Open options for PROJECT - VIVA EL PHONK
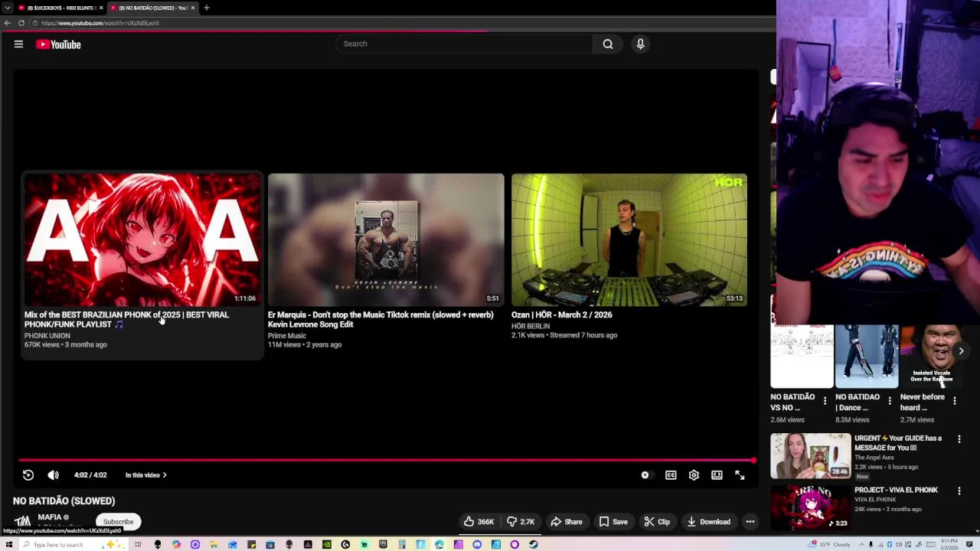This screenshot has height=551, width=980. coord(959,491)
